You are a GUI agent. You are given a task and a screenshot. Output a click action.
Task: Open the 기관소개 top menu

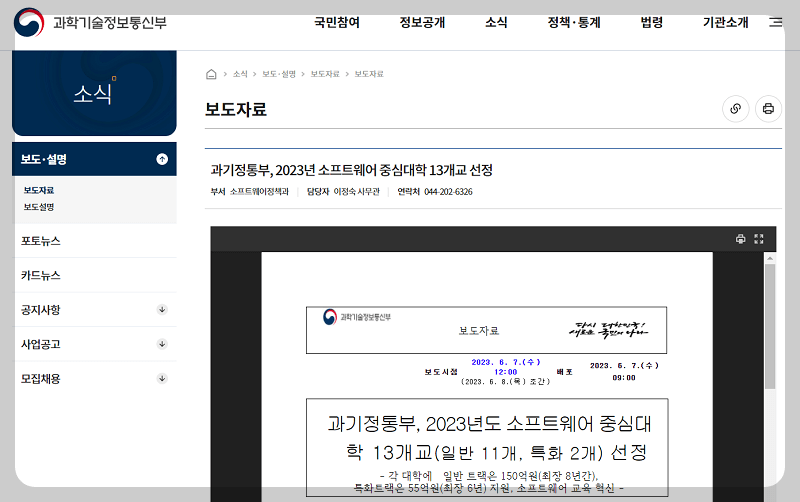click(726, 22)
